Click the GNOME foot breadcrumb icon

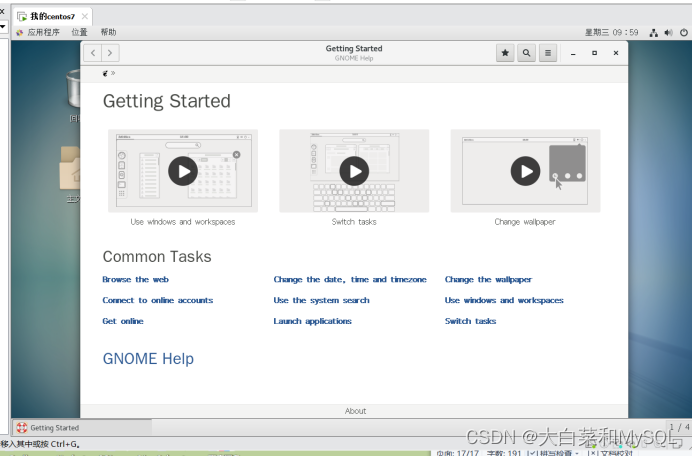coord(105,74)
